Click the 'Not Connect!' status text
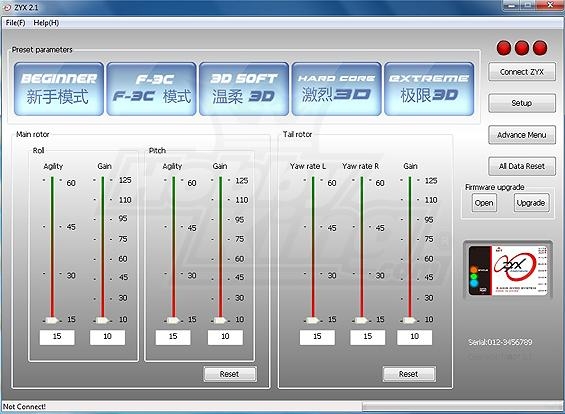This screenshot has width=565, height=414. click(25, 406)
